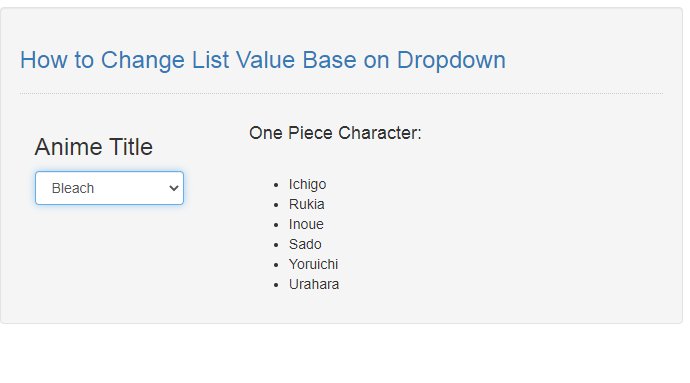Click the word 'Dropdown' in the title

coord(451,60)
